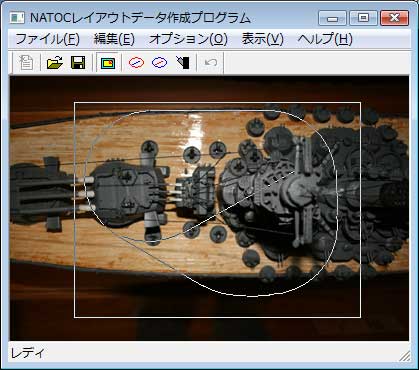This screenshot has width=419, height=370.
Task: Maximize the NATOC layout program window
Action: click(x=363, y=18)
